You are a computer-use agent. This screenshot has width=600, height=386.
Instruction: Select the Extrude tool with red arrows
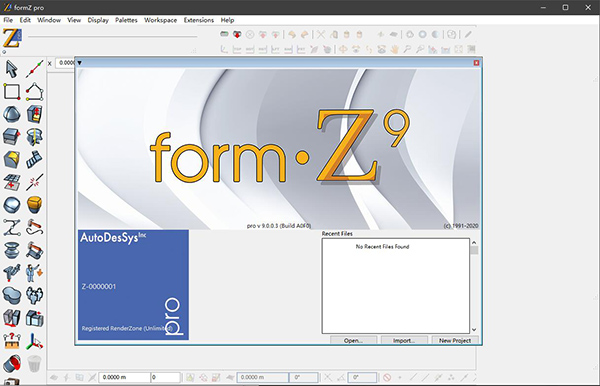tap(34, 114)
